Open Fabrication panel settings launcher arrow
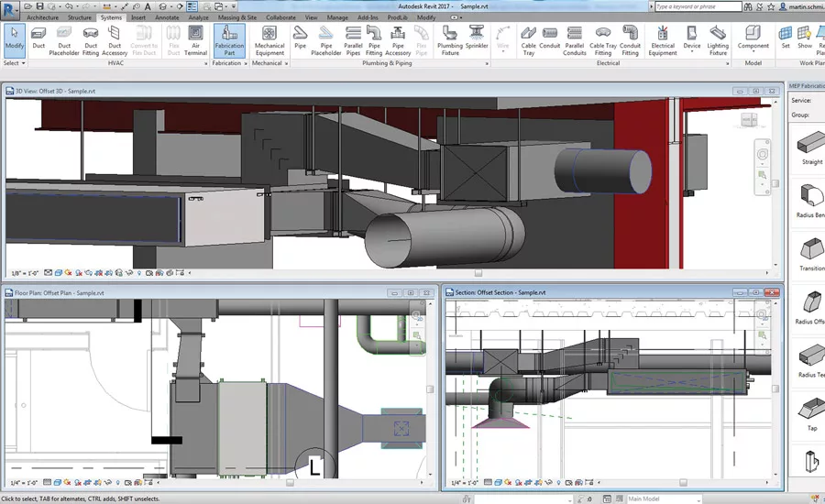 pyautogui.click(x=246, y=63)
